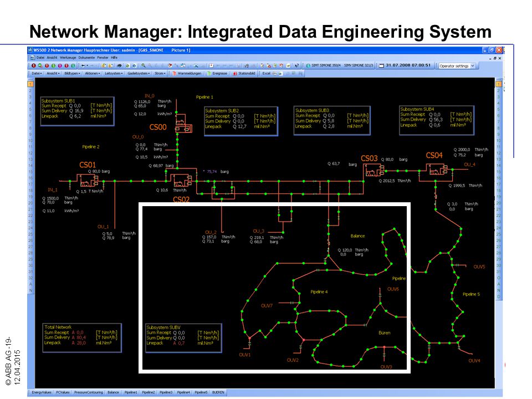
Task: Click the green alarm indicator with magnifier
Action: pos(40,65)
